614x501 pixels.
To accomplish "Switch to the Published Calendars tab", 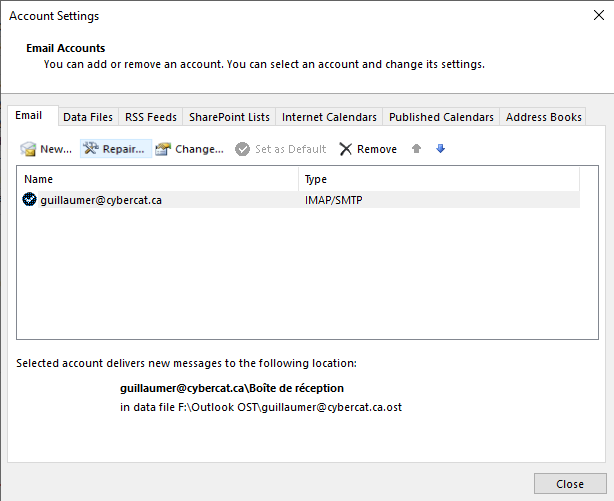I will 441,117.
